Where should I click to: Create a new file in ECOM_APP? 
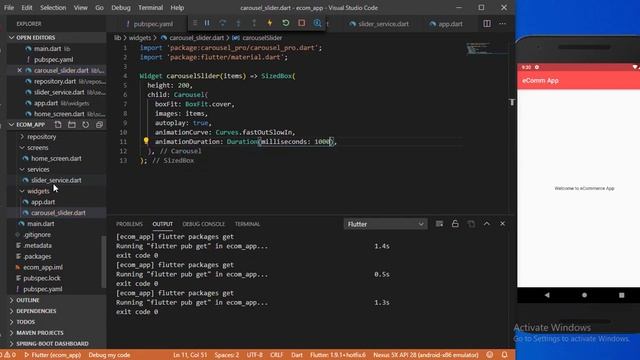(x=58, y=124)
